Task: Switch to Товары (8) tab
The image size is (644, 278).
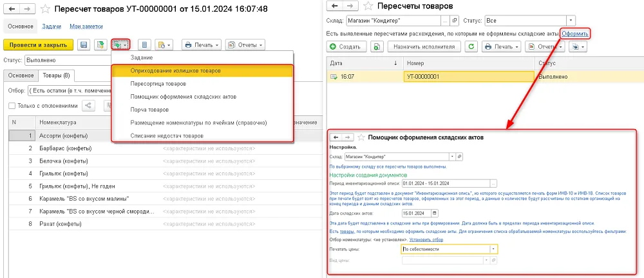Action: [x=56, y=75]
